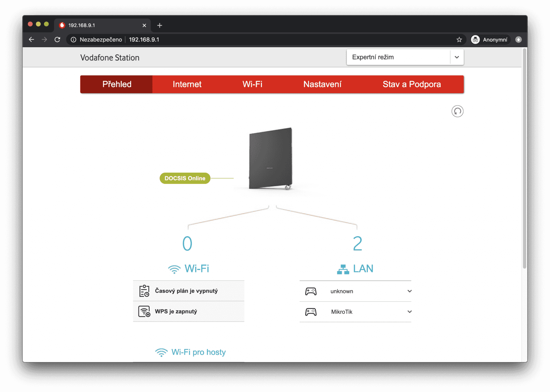550x392 pixels.
Task: Click the refresh icon above the router image
Action: (457, 111)
